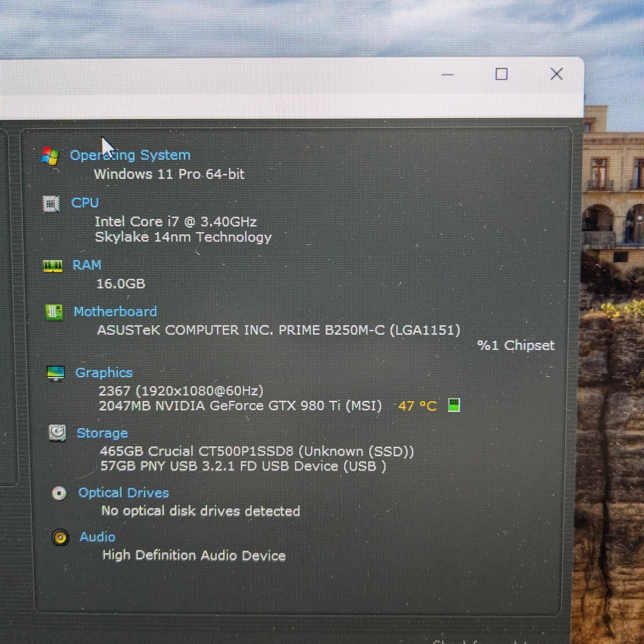This screenshot has height=644, width=644.
Task: Select the High Definition Audio Device text
Action: pos(194,555)
